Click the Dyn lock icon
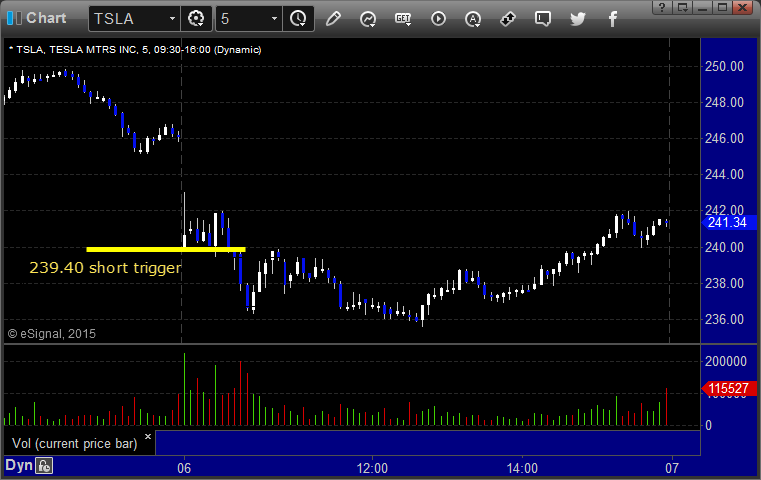The width and height of the screenshot is (761, 480). coord(44,466)
